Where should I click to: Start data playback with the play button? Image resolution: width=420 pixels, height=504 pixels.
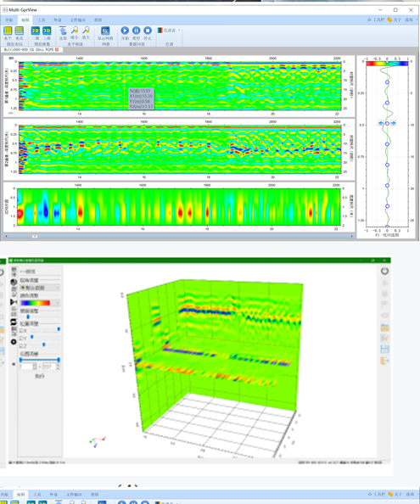[x=125, y=31]
